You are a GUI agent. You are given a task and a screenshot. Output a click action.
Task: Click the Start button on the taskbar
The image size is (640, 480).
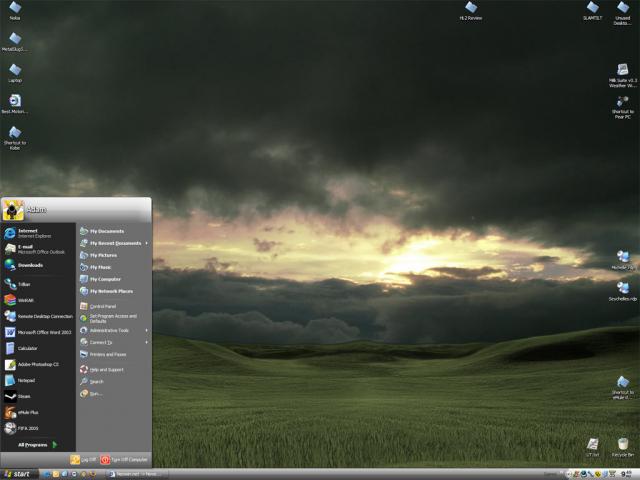[19, 474]
